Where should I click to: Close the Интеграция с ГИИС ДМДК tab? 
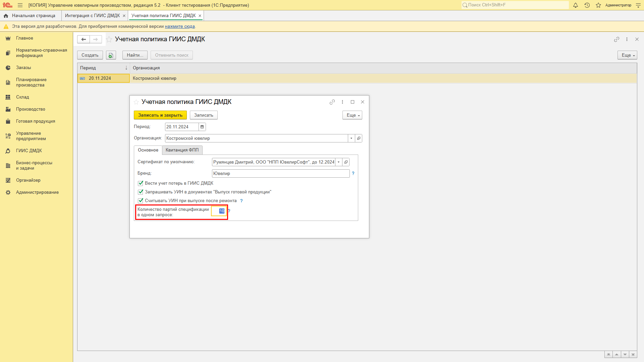coord(124,16)
